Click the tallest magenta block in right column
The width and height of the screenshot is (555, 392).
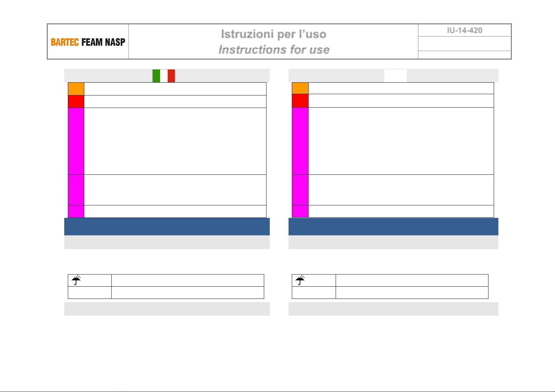click(x=300, y=141)
